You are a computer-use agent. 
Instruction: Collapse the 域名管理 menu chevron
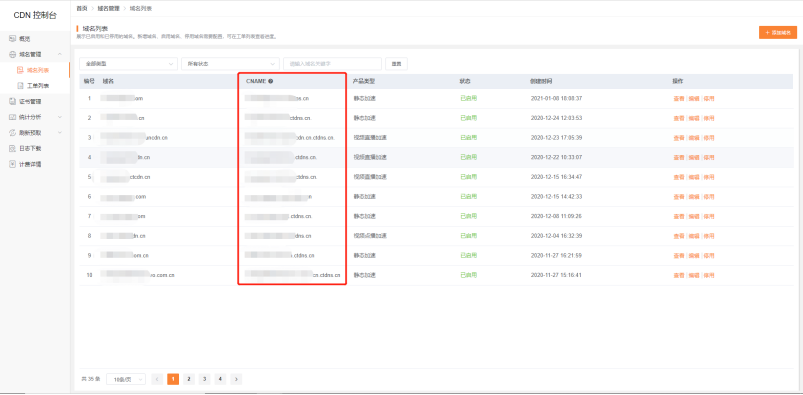click(60, 54)
